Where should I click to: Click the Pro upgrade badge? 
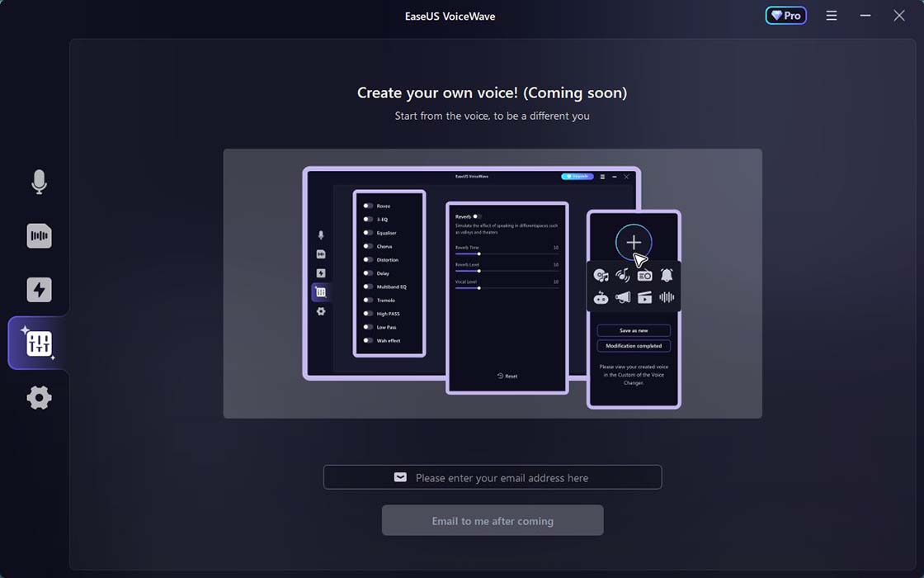(x=785, y=15)
